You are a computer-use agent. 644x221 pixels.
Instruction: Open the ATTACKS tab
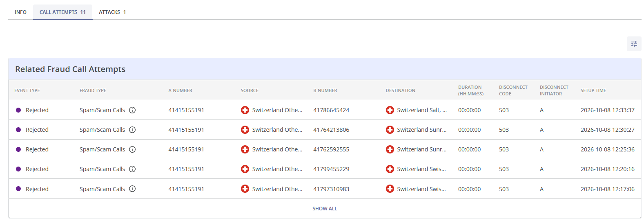click(112, 12)
